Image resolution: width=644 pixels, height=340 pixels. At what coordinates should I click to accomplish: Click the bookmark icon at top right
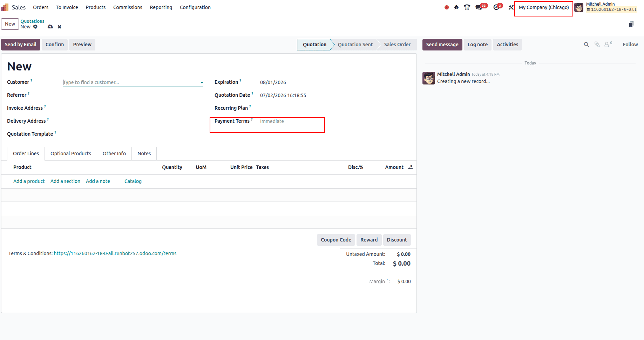pyautogui.click(x=631, y=24)
